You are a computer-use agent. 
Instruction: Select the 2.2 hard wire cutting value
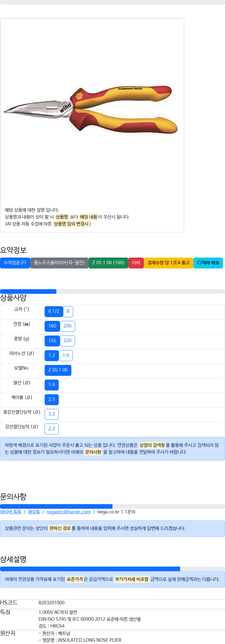click(x=52, y=429)
